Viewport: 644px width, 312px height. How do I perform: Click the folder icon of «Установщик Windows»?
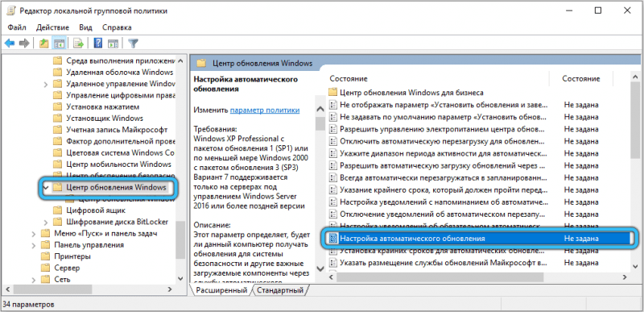(x=57, y=119)
